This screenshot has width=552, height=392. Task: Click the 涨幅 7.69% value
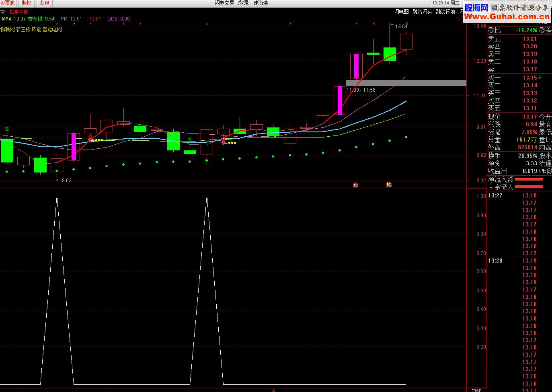[529, 132]
